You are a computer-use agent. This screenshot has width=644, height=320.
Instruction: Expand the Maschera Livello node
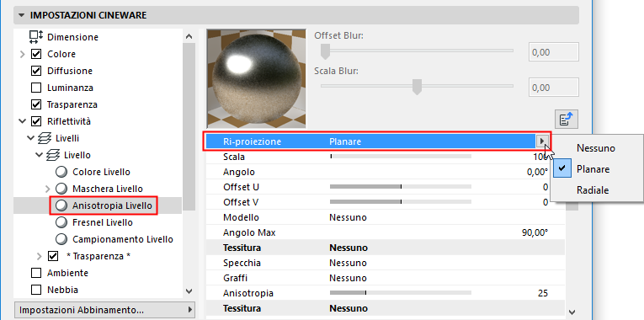click(x=47, y=189)
